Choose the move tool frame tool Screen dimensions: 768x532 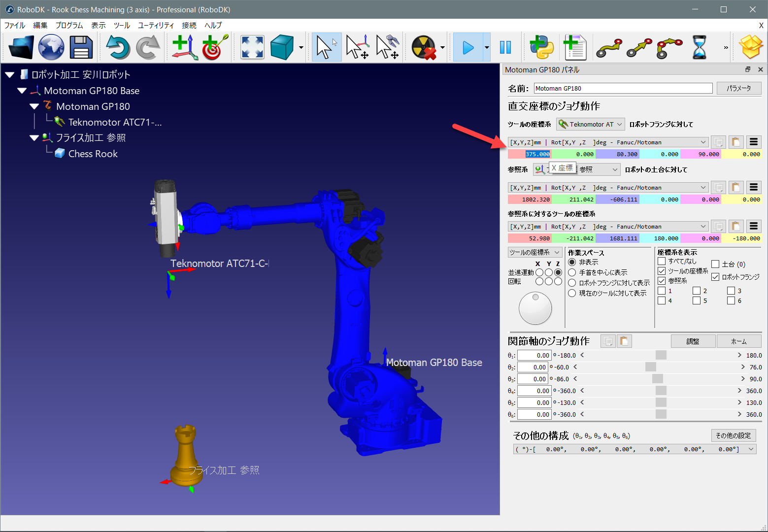(387, 47)
